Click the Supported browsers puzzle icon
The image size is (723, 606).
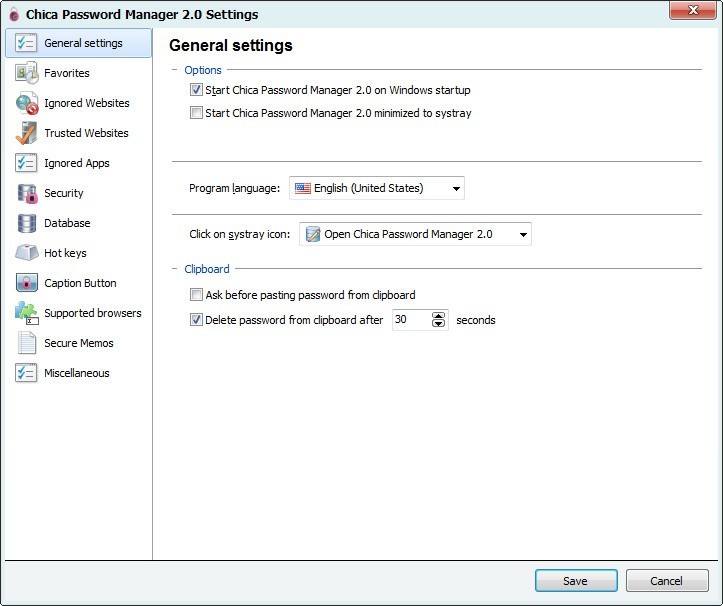coord(26,313)
